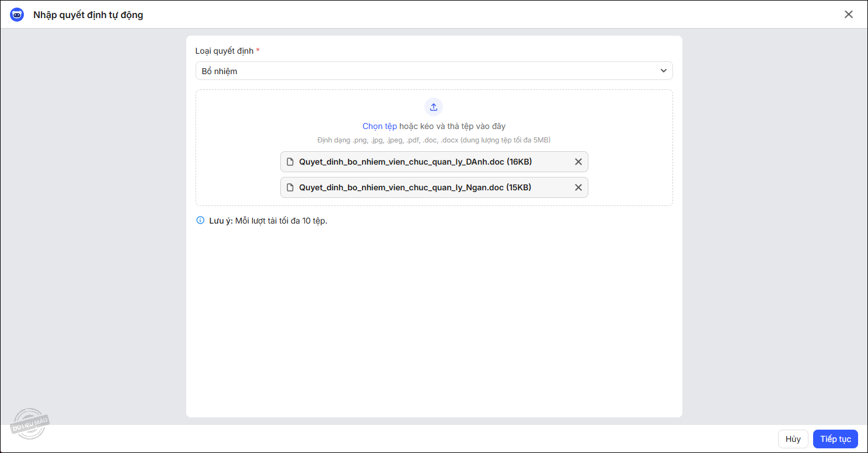Click the document icon of the Ngan.doc file
This screenshot has height=453, width=868.
[290, 187]
